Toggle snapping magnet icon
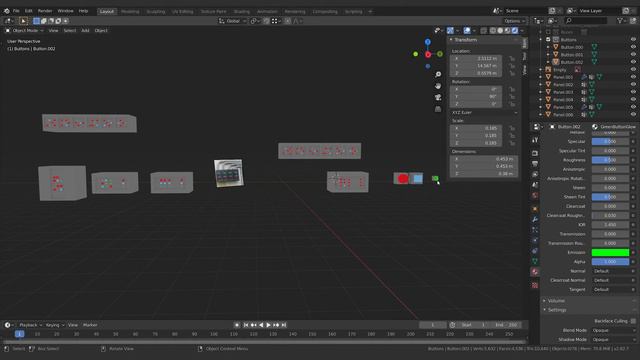This screenshot has width=640, height=360. (267, 21)
